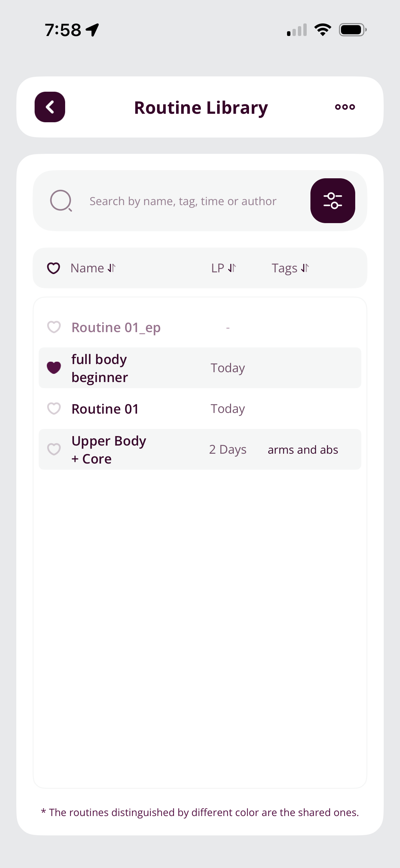Sort routines by LP column
Screen dimensions: 400x868
coord(224,268)
